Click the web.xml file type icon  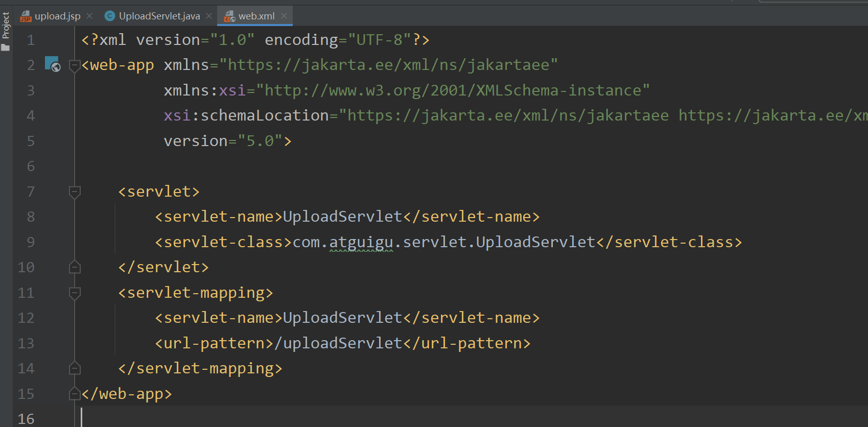[x=229, y=16]
